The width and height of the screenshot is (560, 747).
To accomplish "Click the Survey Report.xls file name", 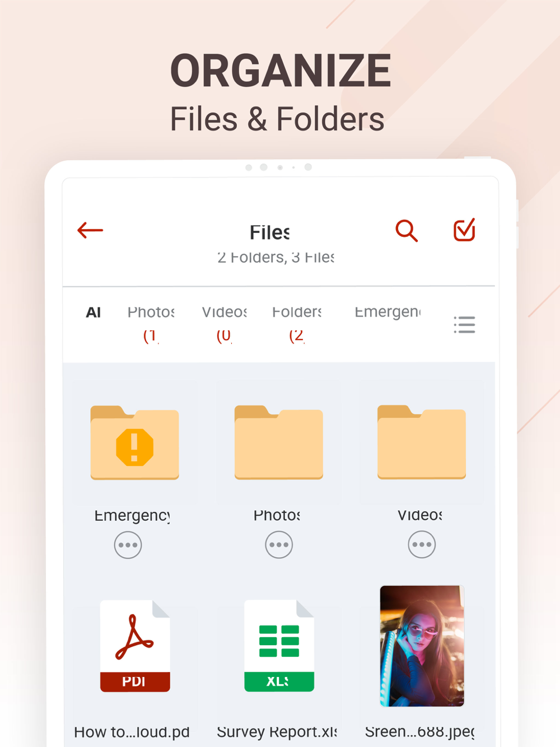I will point(277,732).
